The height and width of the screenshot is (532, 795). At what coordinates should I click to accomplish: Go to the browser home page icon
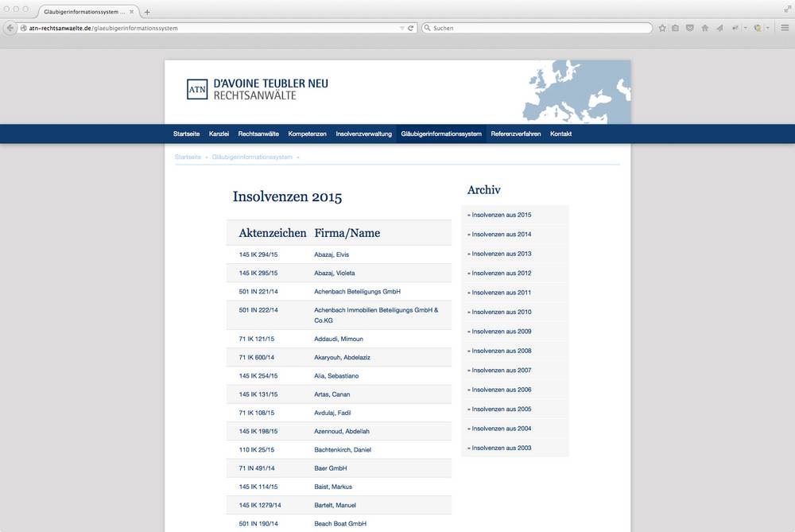pyautogui.click(x=704, y=28)
